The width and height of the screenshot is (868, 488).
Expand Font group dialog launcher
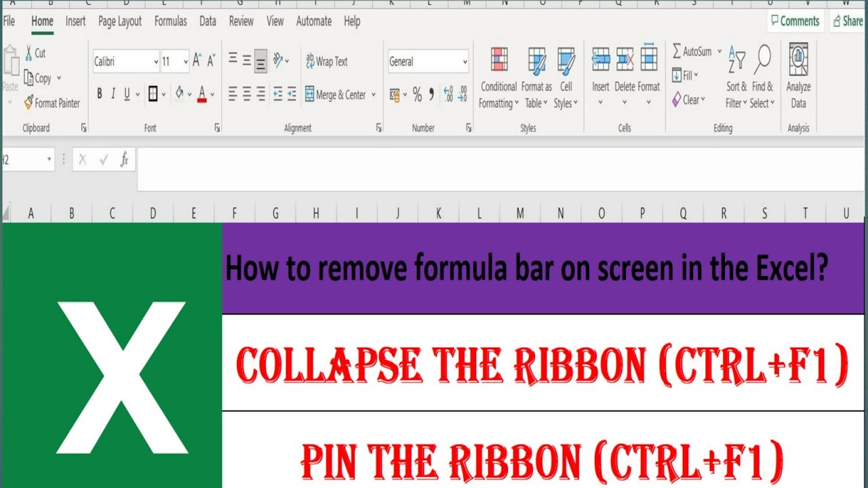click(217, 127)
